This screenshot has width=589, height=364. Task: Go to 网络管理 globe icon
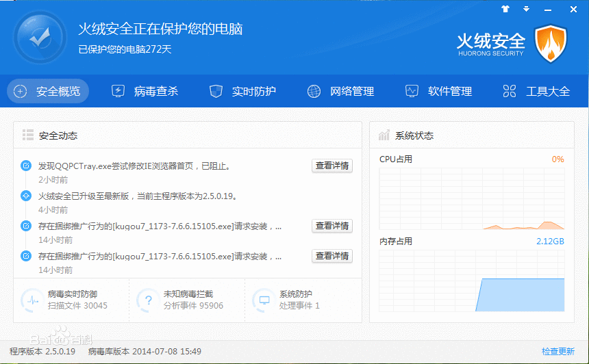[314, 91]
